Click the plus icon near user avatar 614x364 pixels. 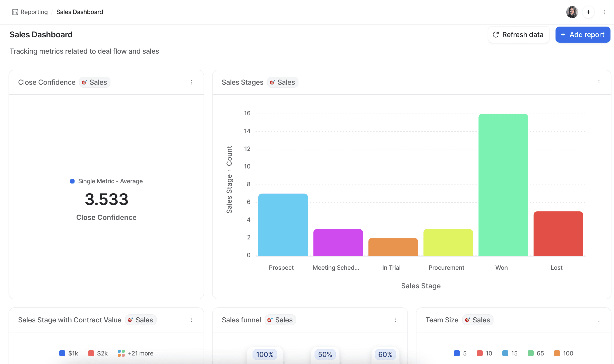click(x=588, y=12)
